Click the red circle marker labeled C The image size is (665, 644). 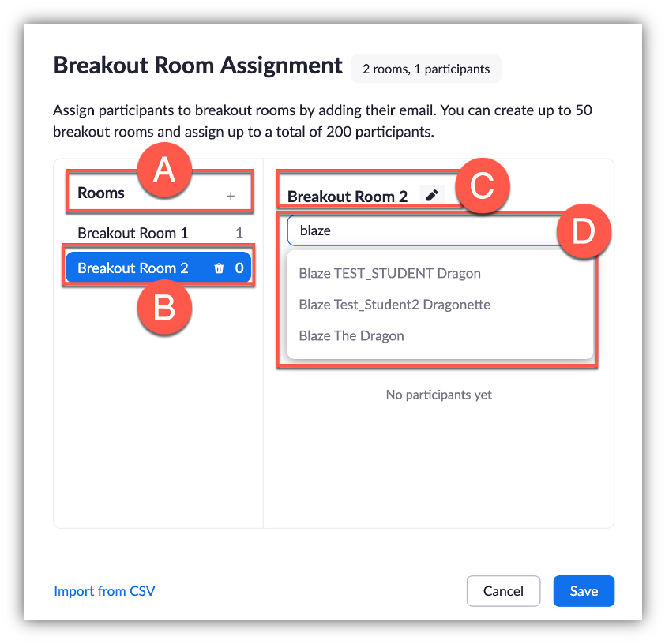click(482, 187)
